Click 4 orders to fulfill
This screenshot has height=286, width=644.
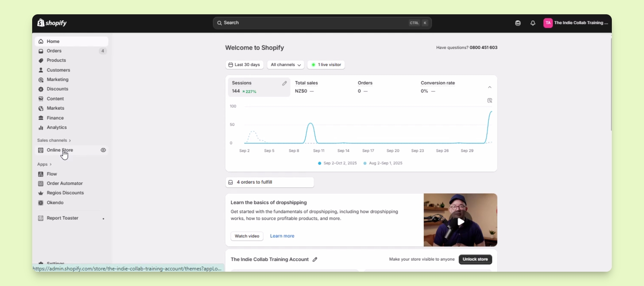click(270, 182)
